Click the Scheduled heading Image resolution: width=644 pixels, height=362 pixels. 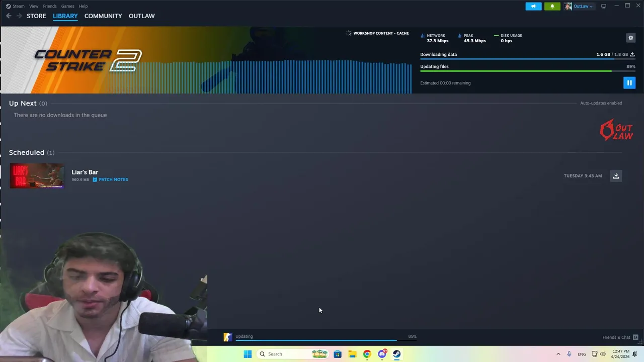coord(26,152)
